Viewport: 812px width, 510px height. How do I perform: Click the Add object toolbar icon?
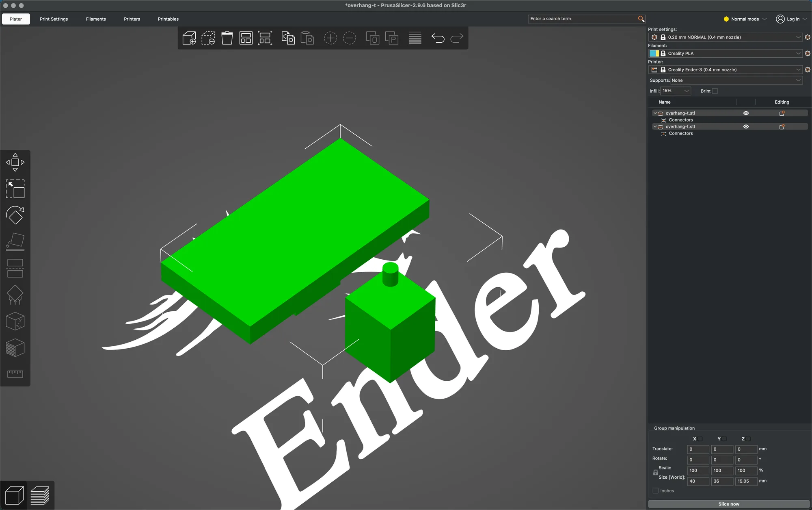click(x=189, y=38)
